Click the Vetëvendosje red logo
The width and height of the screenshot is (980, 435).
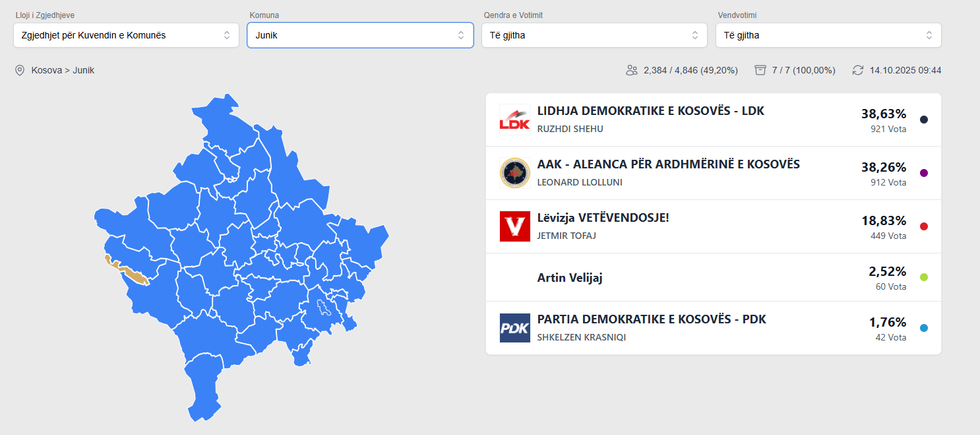(x=514, y=226)
